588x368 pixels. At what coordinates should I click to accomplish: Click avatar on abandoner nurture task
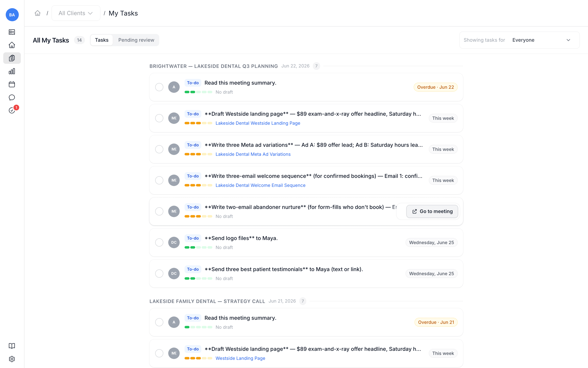[x=174, y=212]
